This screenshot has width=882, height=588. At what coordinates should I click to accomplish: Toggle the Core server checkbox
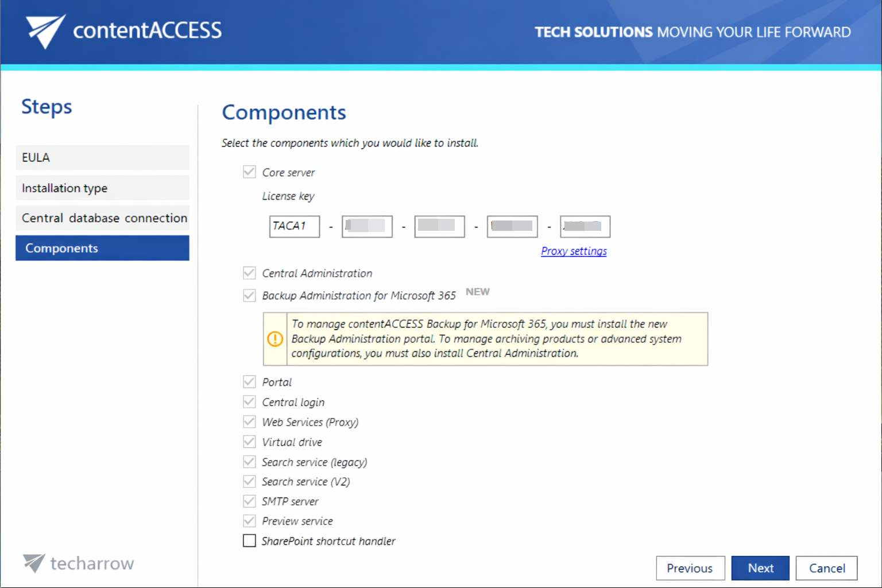point(249,172)
